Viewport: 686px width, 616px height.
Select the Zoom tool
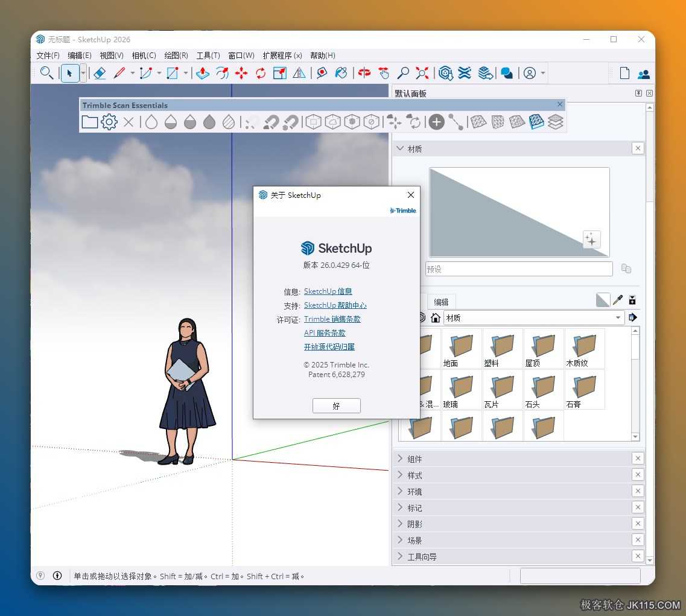[x=403, y=73]
